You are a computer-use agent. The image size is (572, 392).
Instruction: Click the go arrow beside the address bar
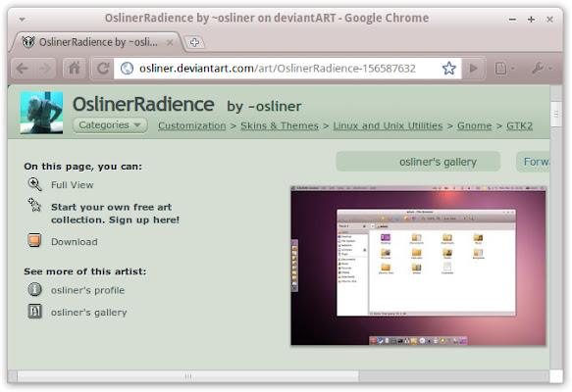(x=473, y=69)
